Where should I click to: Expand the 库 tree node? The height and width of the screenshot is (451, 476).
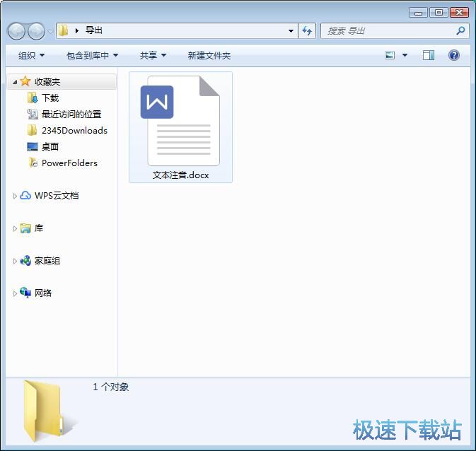pos(15,228)
